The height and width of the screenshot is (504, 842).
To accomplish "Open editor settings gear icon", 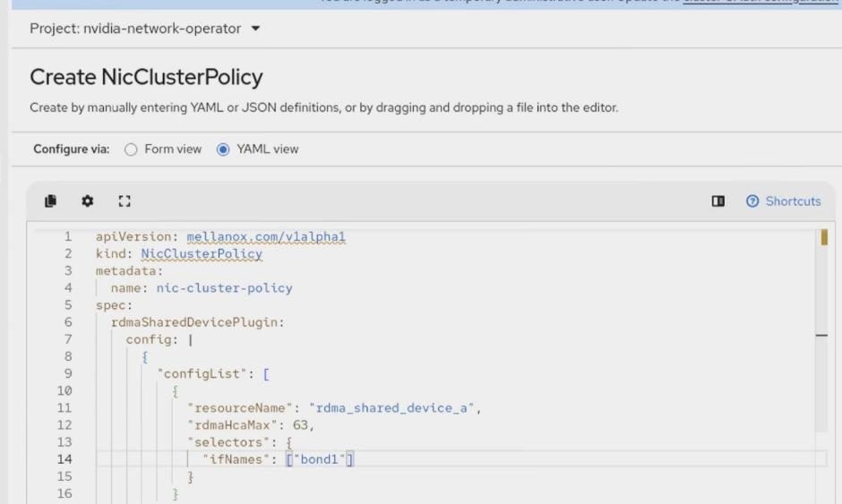I will click(x=88, y=201).
